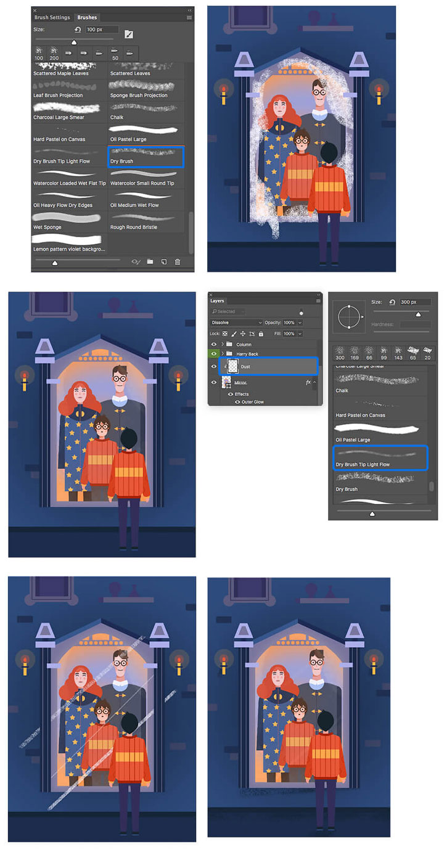Image resolution: width=447 pixels, height=868 pixels.
Task: Create a new brush preset
Action: tap(164, 262)
